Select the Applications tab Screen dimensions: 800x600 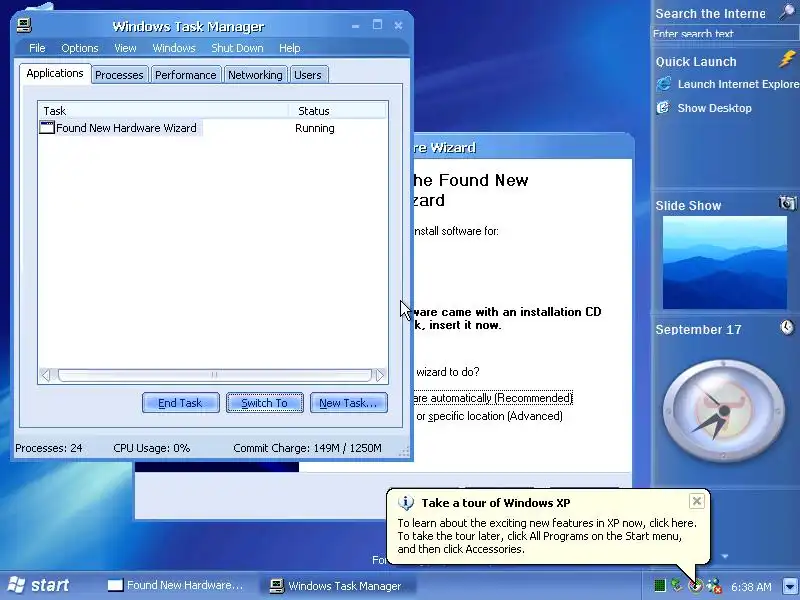click(x=55, y=73)
